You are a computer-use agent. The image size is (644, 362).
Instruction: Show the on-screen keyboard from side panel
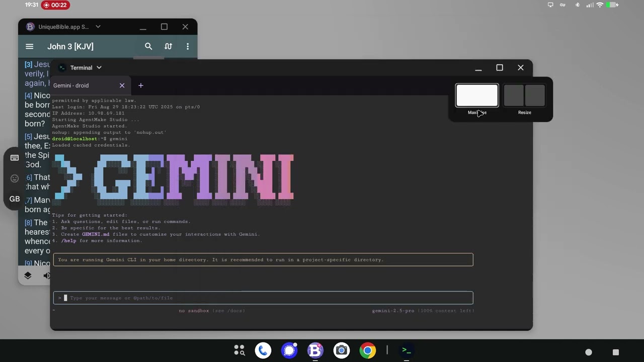15,158
